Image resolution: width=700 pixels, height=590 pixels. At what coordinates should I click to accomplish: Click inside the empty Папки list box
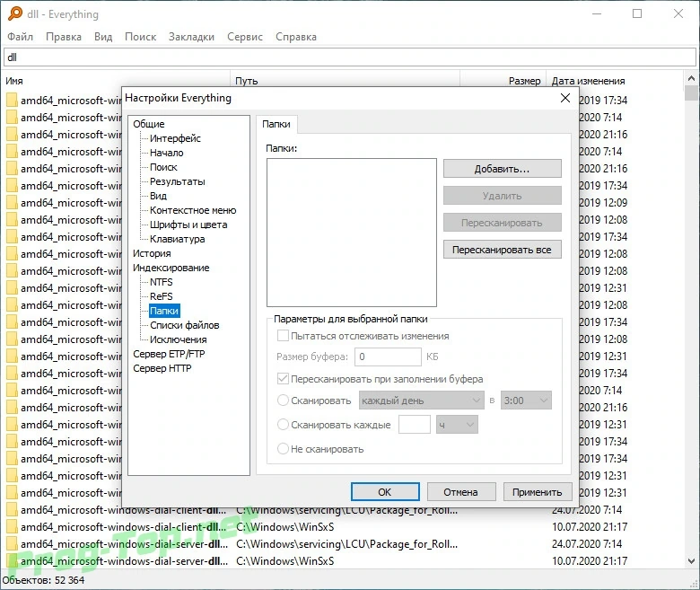pyautogui.click(x=351, y=233)
